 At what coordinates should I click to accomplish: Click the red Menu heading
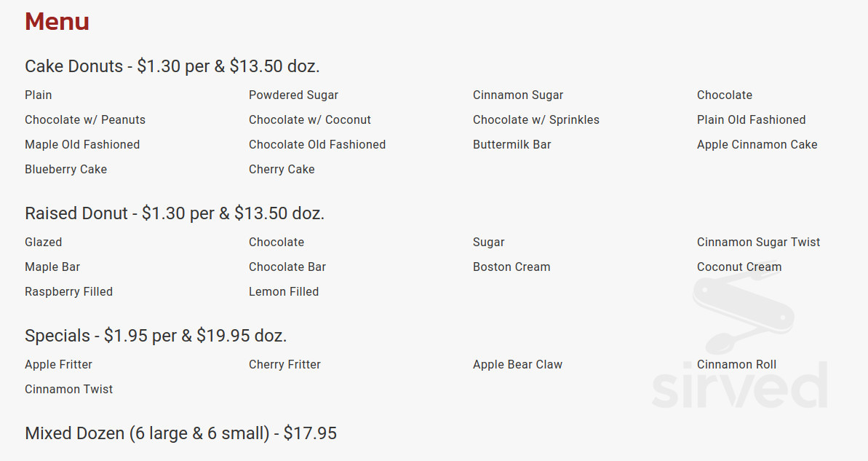click(57, 22)
